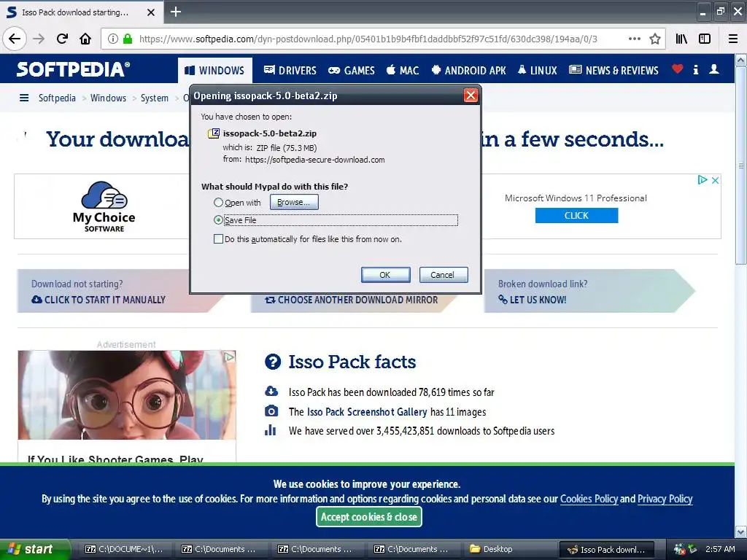Reload the page with the refresh icon
Viewport: 747px width, 560px height.
click(x=63, y=39)
